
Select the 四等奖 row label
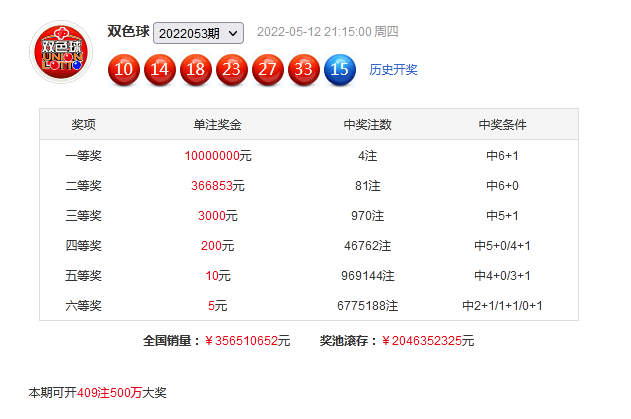(84, 246)
